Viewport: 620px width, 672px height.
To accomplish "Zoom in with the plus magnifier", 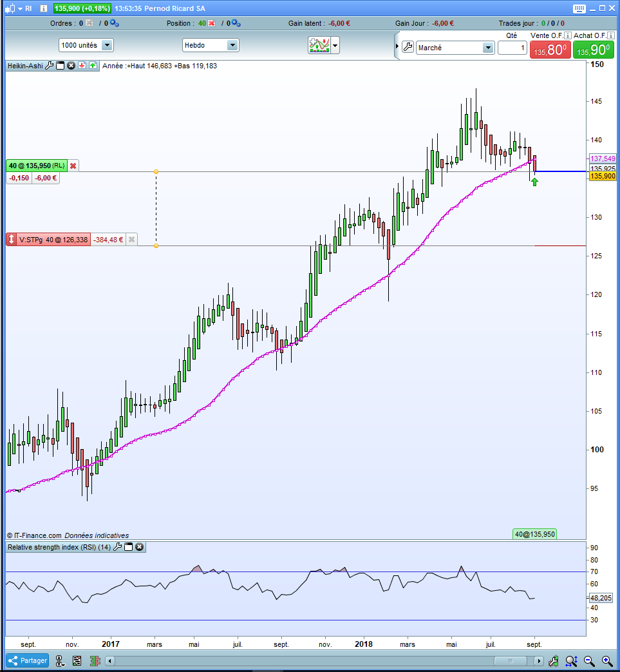I will coord(606,661).
